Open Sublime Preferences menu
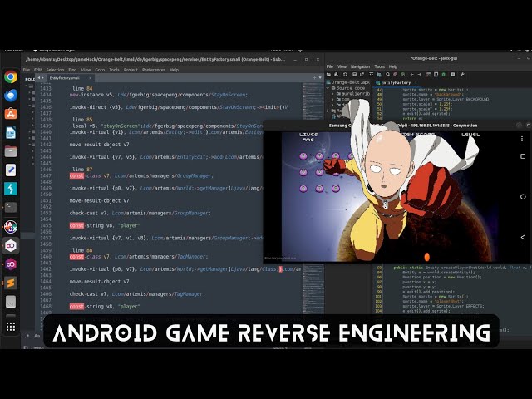This screenshot has height=399, width=532. [154, 70]
